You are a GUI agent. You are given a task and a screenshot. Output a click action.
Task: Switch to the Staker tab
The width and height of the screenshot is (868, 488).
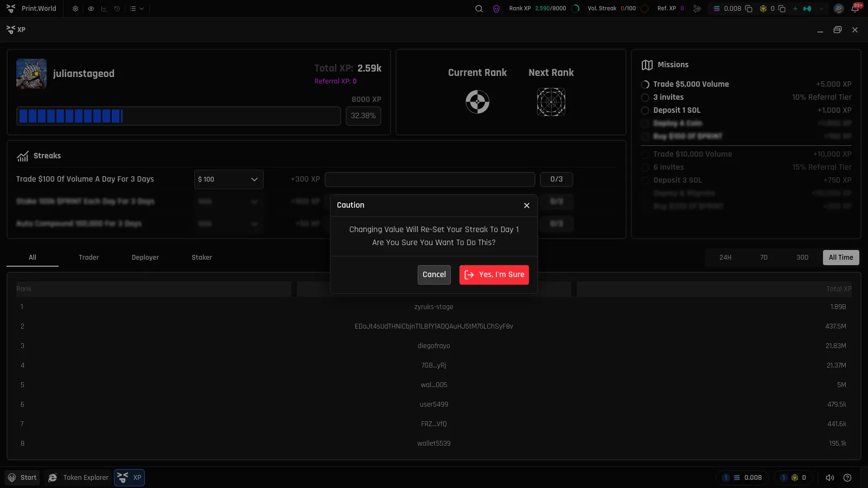click(x=202, y=258)
